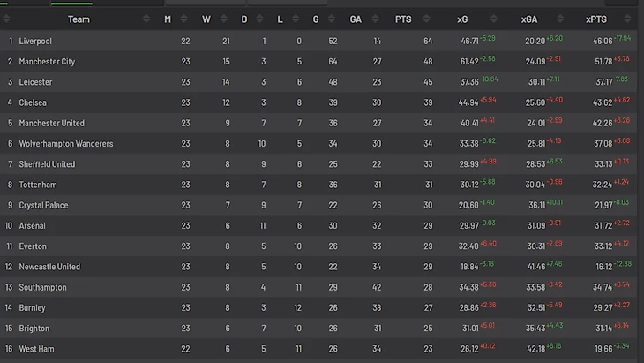Click the sort arrows beside xGA header
Viewport: 644px width, 363px height.
click(561, 19)
